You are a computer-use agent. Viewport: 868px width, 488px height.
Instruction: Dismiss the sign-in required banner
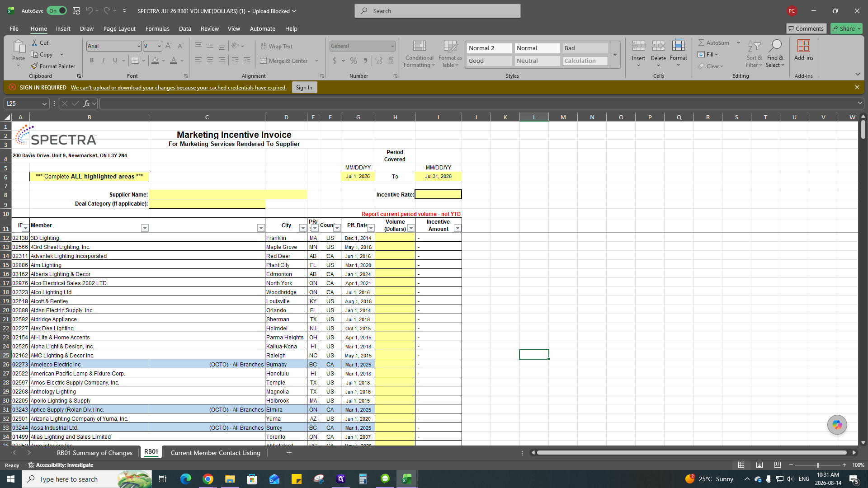tap(857, 87)
